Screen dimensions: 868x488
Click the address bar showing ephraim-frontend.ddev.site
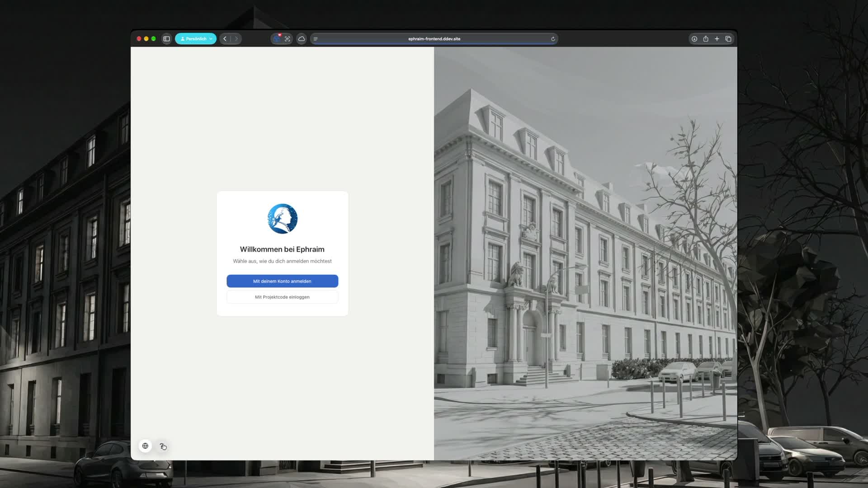pos(434,39)
